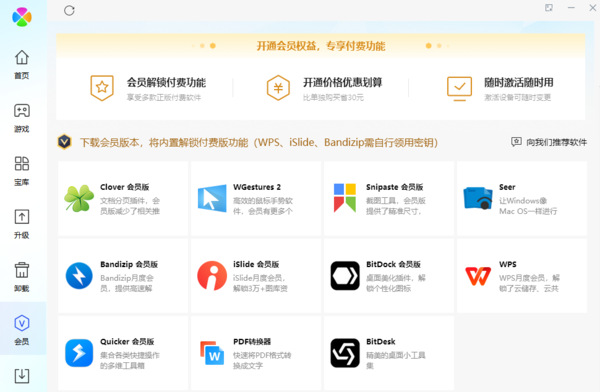Open WPS title text
The width and height of the screenshot is (600, 392).
[x=507, y=264]
